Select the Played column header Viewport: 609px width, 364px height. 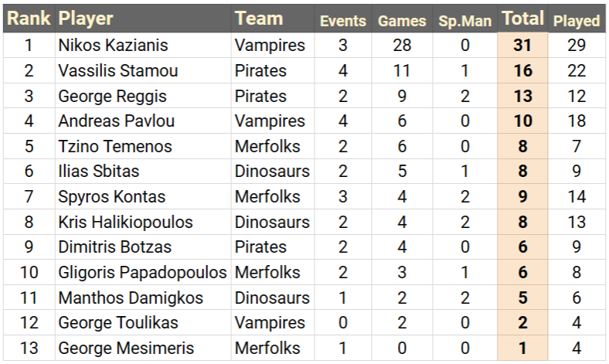pos(576,21)
